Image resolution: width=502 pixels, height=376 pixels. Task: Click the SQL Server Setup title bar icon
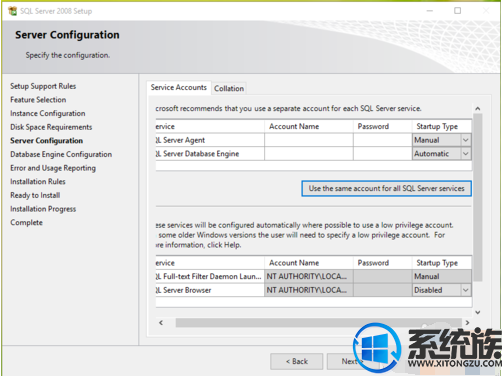[12, 11]
